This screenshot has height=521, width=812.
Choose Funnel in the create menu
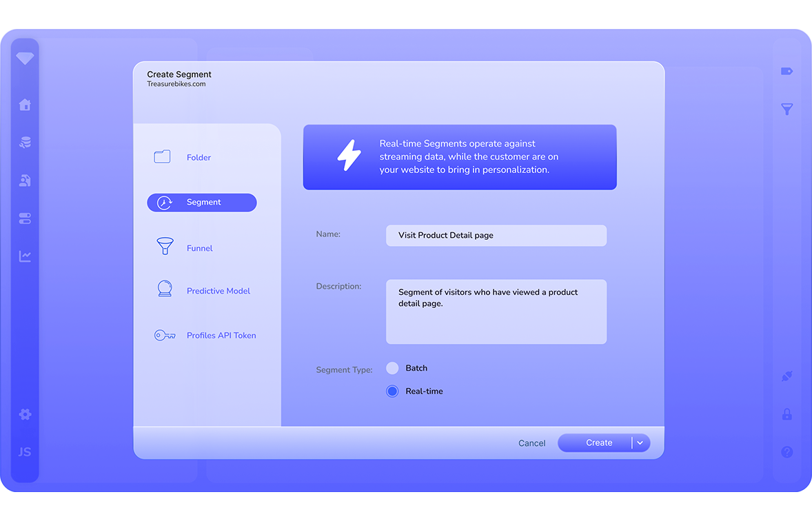(199, 248)
